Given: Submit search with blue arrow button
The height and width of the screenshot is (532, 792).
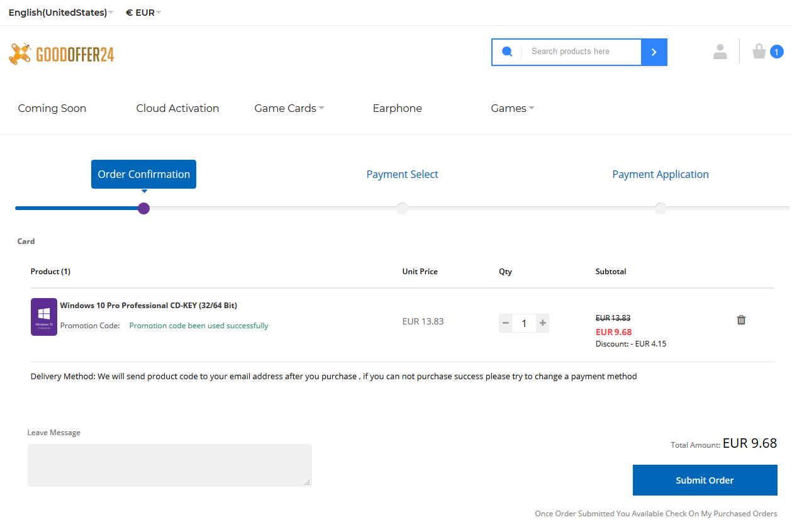Looking at the screenshot, I should tap(654, 52).
